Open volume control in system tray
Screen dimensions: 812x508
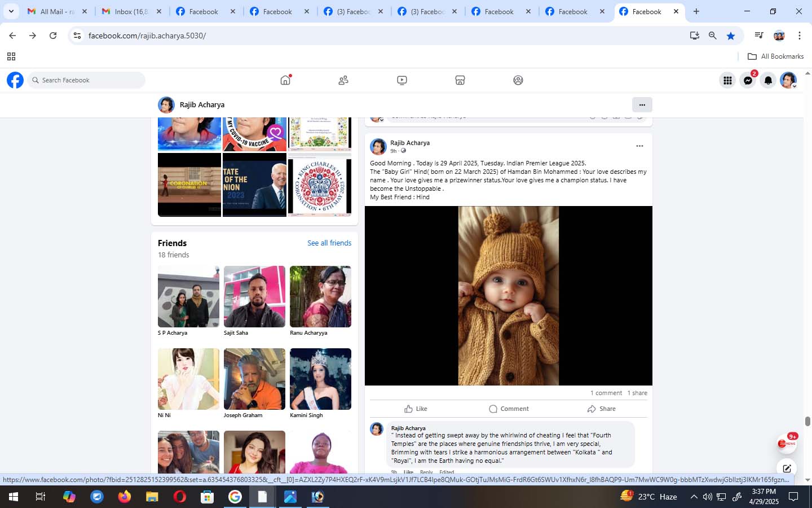tap(707, 497)
